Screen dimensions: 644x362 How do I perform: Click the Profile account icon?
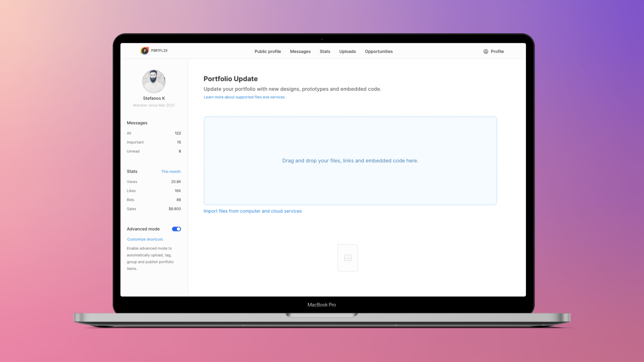(x=486, y=51)
